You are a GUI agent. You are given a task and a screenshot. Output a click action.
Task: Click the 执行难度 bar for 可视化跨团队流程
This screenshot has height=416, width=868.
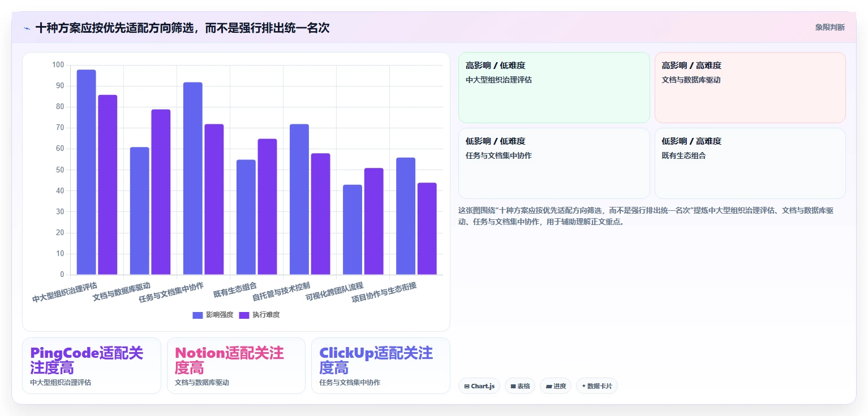[x=373, y=222]
